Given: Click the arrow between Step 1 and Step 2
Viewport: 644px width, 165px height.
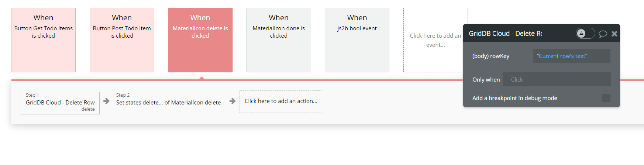Looking at the screenshot, I should coord(107,101).
